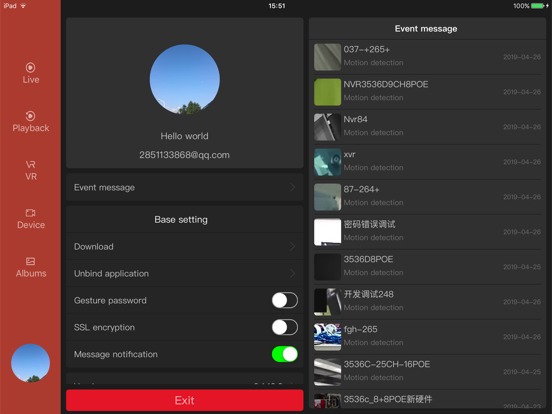Open the Device icon in sidebar
This screenshot has height=414, width=552.
31,213
